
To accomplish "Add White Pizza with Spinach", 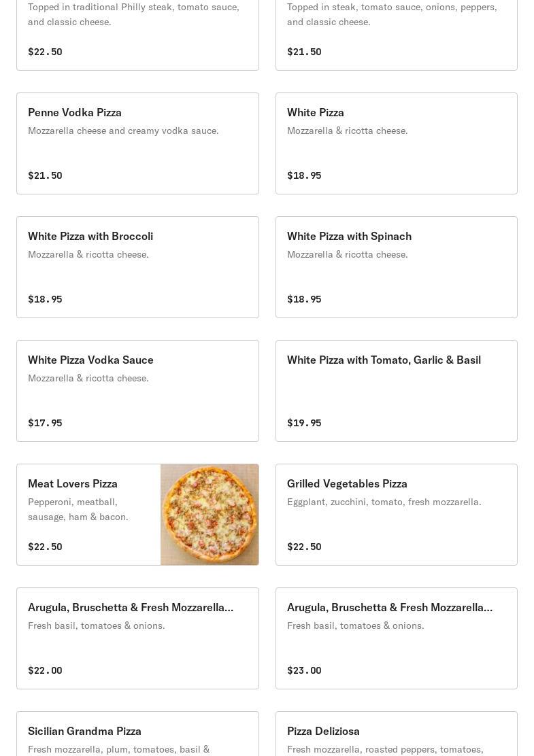I will pos(396,267).
